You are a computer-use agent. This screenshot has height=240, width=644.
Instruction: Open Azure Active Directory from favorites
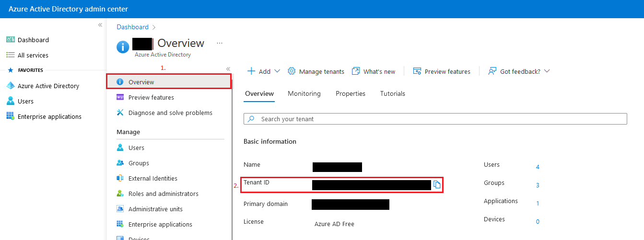coord(48,86)
